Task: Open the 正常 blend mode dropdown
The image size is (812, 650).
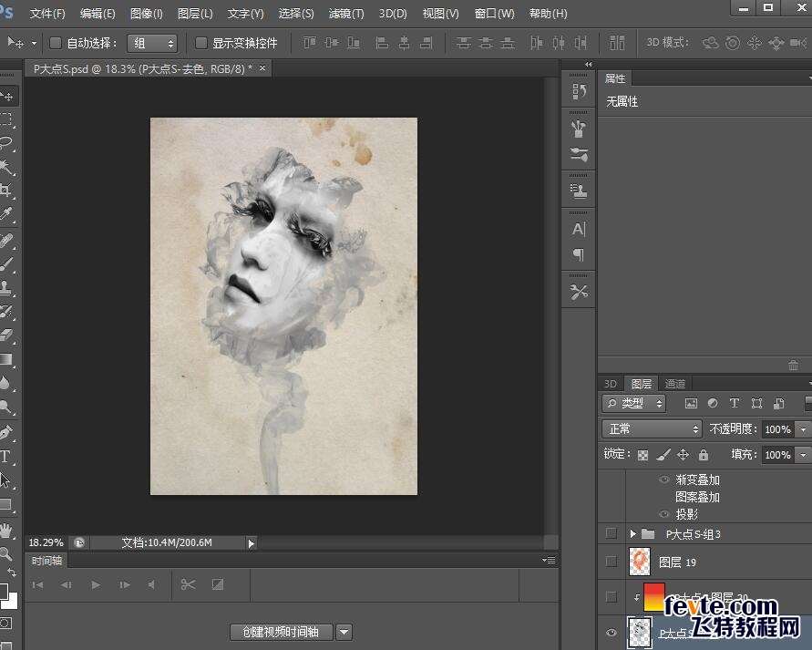Action: click(652, 428)
